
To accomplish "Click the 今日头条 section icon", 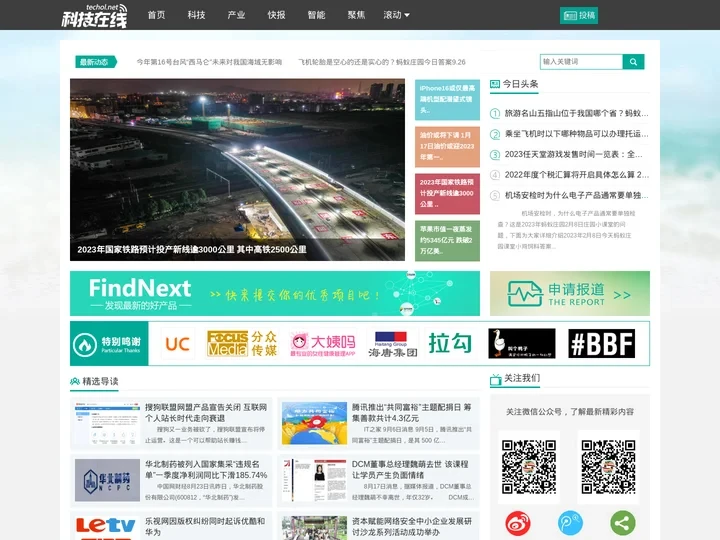I will coord(495,84).
